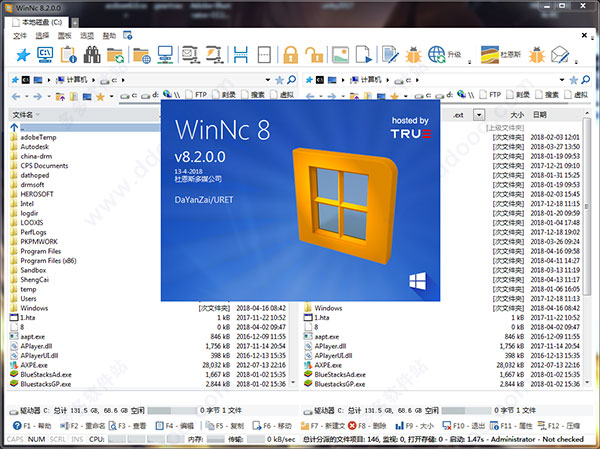Select BlueStacksAd.exe in right panel
600x449 pixels.
point(340,375)
